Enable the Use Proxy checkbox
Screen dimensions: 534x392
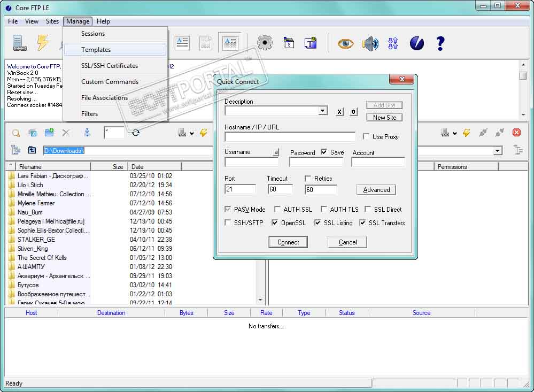click(366, 136)
